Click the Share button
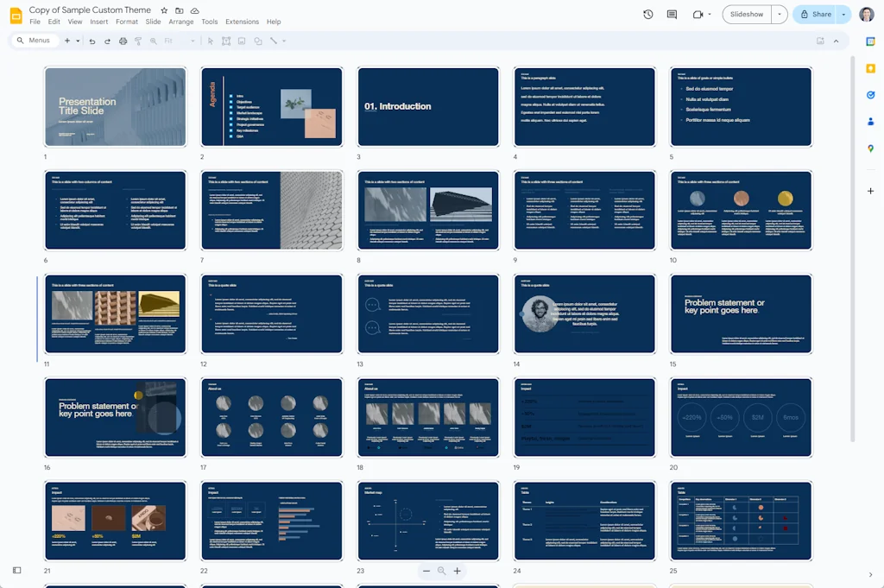 pyautogui.click(x=817, y=14)
